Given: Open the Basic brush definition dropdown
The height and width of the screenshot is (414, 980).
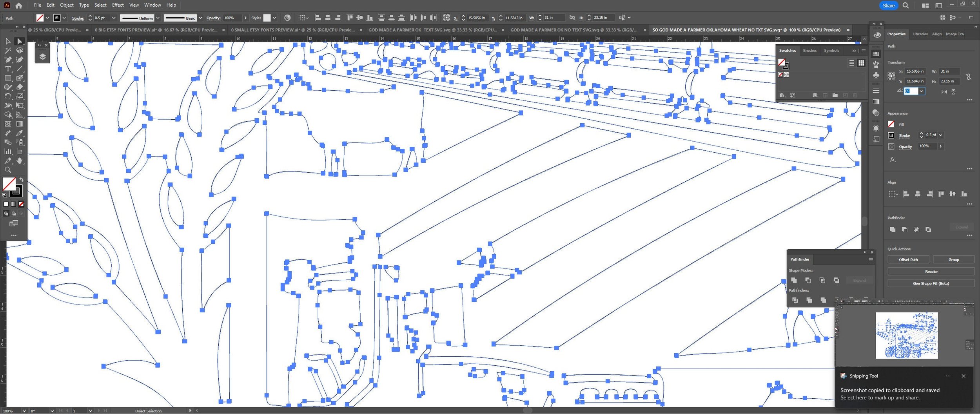Looking at the screenshot, I should click(200, 18).
